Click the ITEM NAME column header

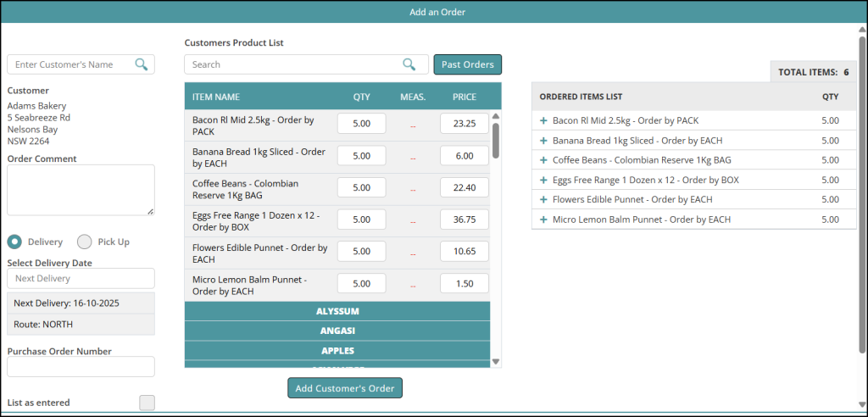pyautogui.click(x=216, y=97)
